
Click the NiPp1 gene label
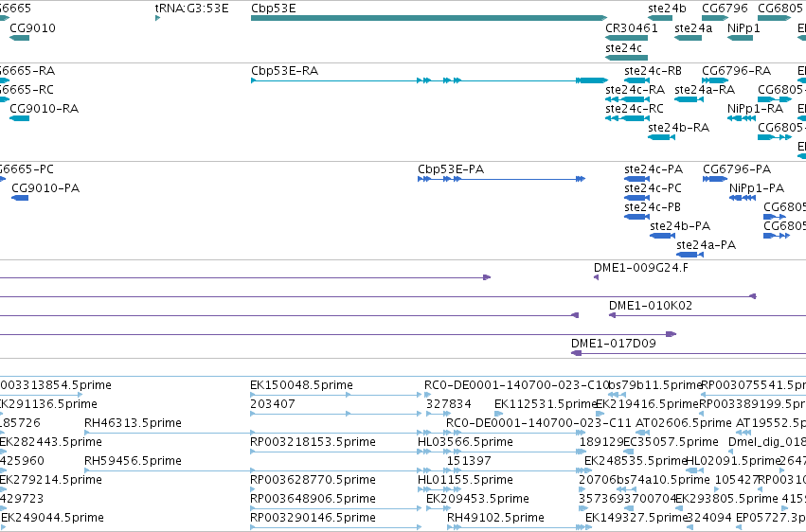click(743, 27)
